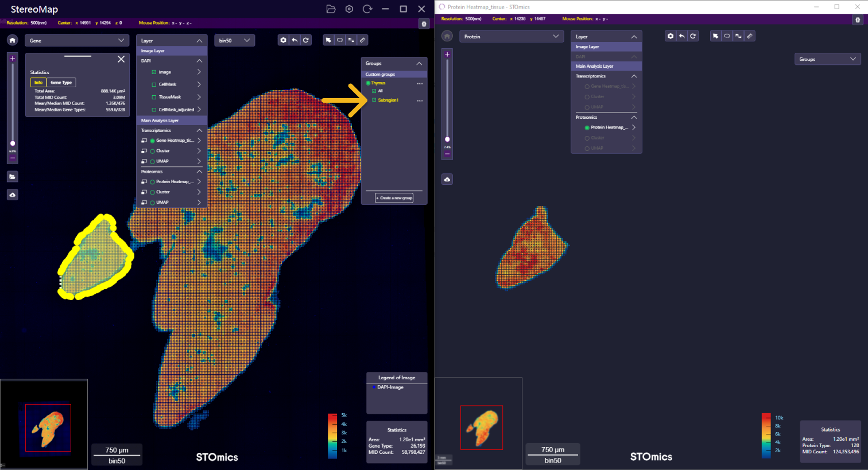This screenshot has height=470, width=868.
Task: Open Groups dropdown in Protein Heatmap window
Action: point(827,59)
